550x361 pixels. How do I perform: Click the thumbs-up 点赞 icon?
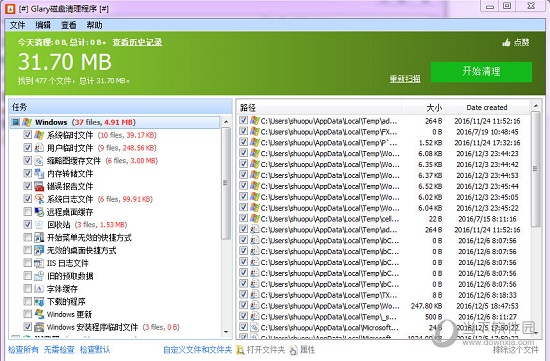[x=506, y=42]
